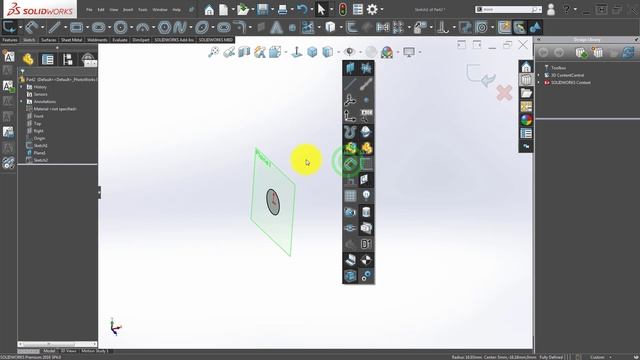Open the Tools menu
640x360 pixels.
(x=142, y=9)
